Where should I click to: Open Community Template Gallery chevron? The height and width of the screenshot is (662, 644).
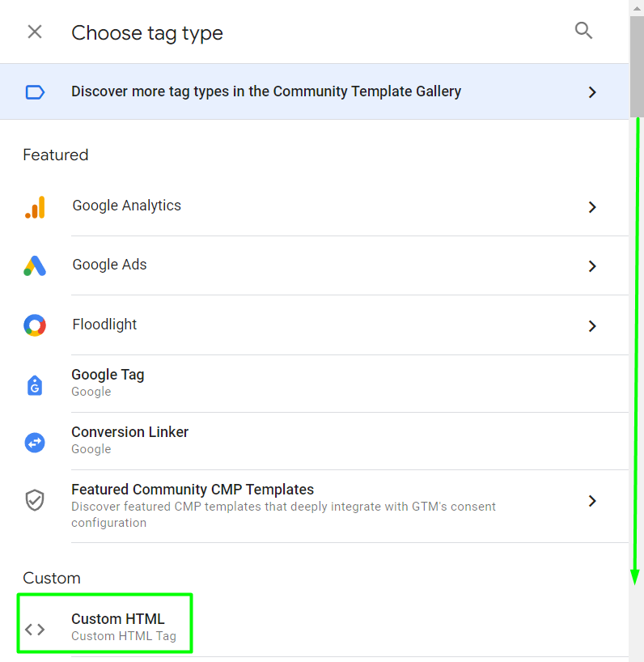[x=592, y=92]
